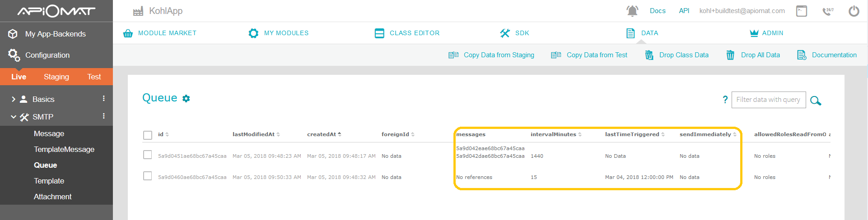Click the question mark help icon
The image size is (868, 220).
point(725,100)
